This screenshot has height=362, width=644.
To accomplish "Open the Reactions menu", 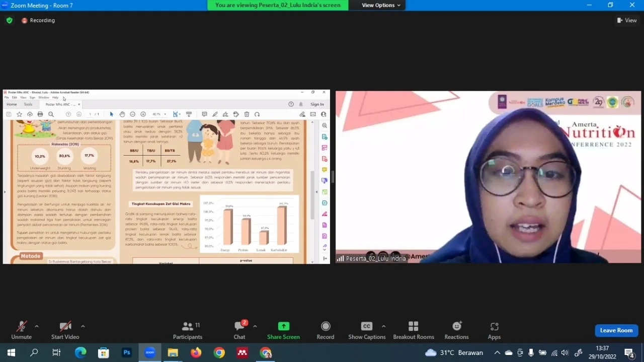I will point(457,330).
